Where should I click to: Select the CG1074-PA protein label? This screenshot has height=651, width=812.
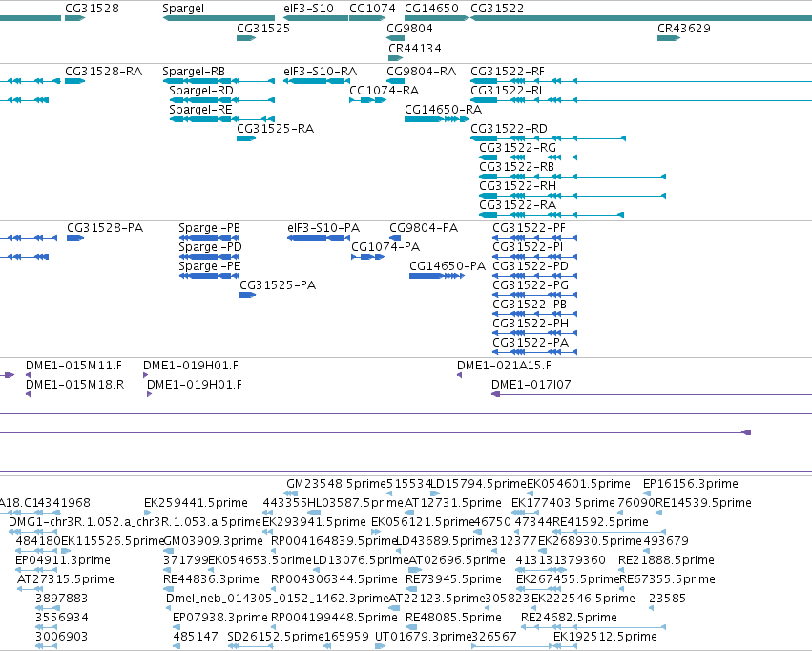point(385,247)
